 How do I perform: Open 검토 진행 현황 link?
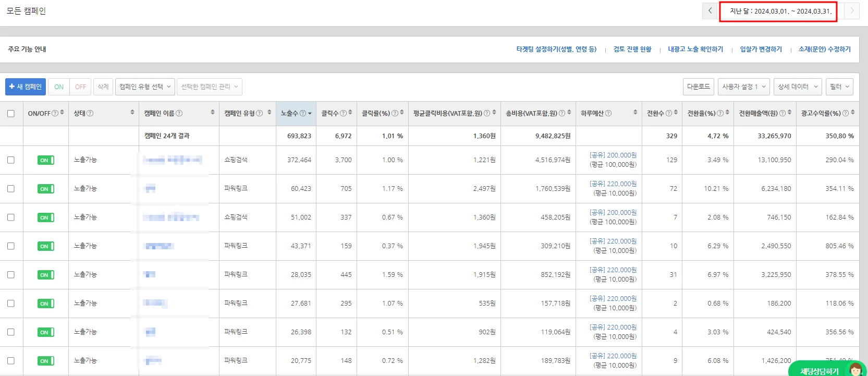pos(632,49)
